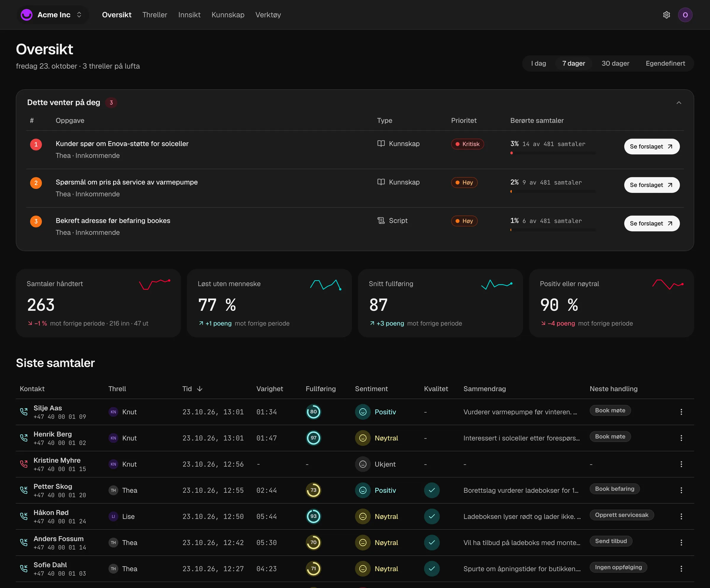Open Se forslaget for Enova-støtte task
This screenshot has height=588, width=710.
(x=651, y=146)
